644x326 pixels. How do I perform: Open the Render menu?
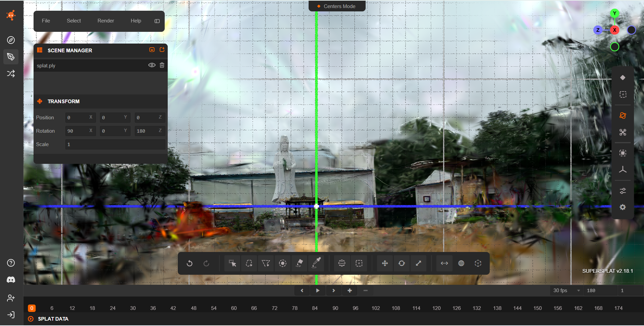point(106,21)
